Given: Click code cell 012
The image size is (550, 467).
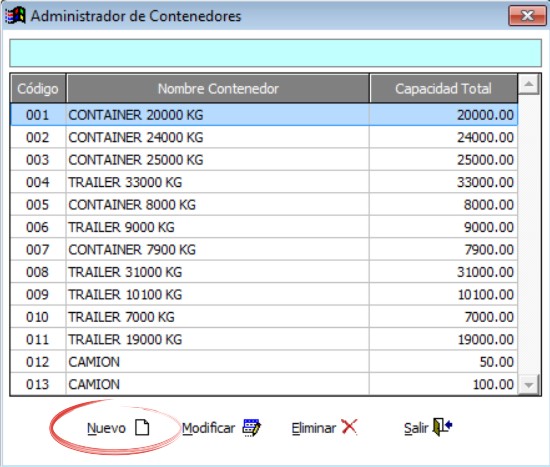Looking at the screenshot, I should tap(38, 362).
